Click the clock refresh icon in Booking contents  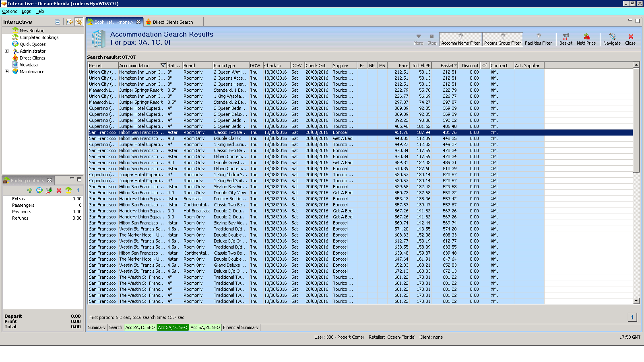click(x=39, y=190)
